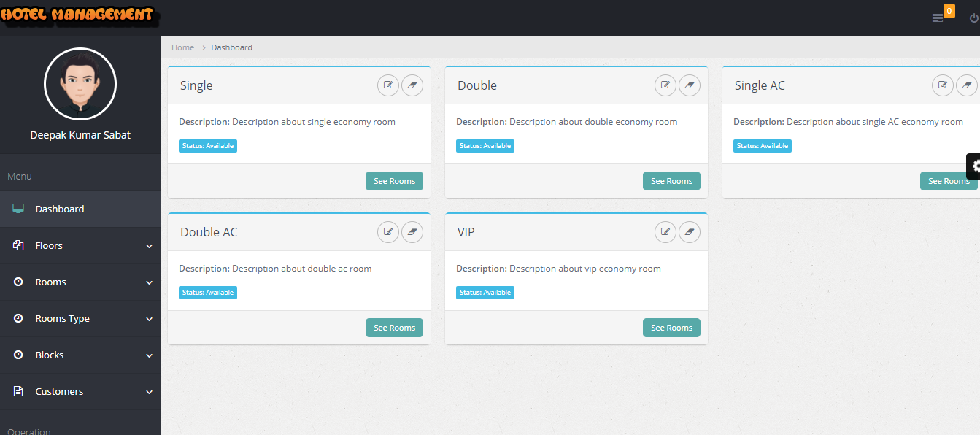Open the Floors menu item
Viewport: 980px width, 435px height.
(80, 245)
